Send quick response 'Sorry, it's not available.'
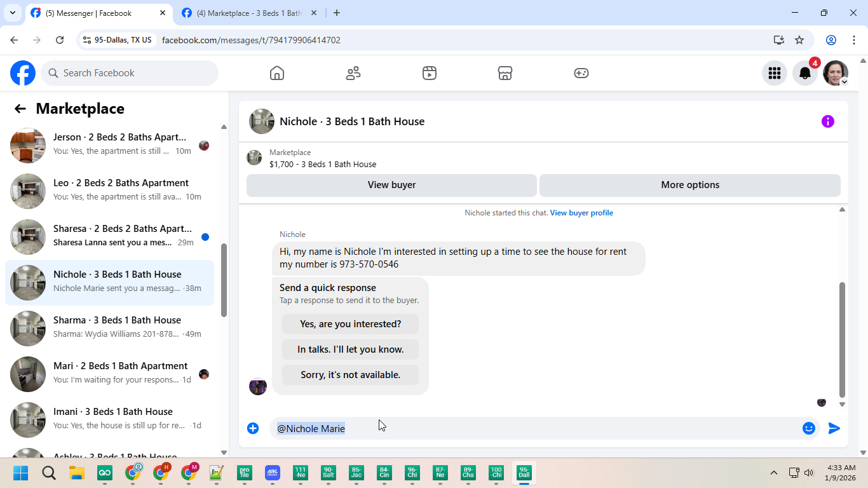This screenshot has width=868, height=488. (351, 375)
